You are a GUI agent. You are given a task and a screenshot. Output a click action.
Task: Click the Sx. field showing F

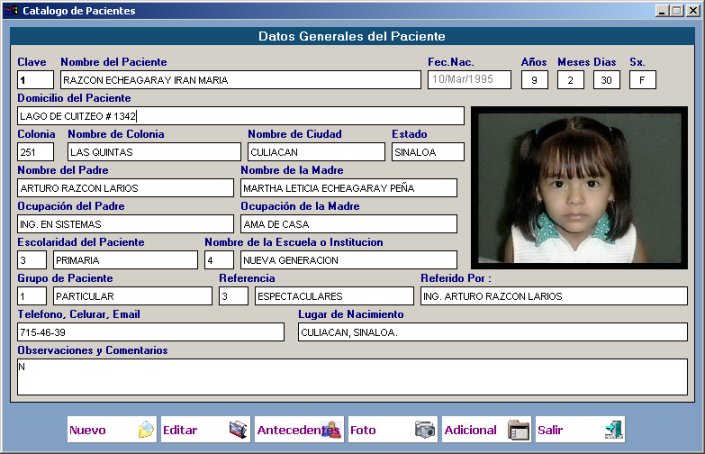pyautogui.click(x=642, y=80)
